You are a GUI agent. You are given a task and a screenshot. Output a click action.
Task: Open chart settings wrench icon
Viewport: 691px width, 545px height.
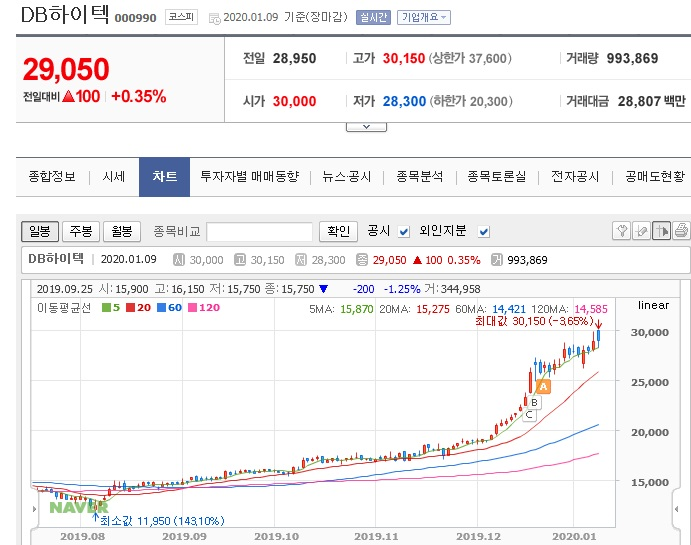[622, 231]
